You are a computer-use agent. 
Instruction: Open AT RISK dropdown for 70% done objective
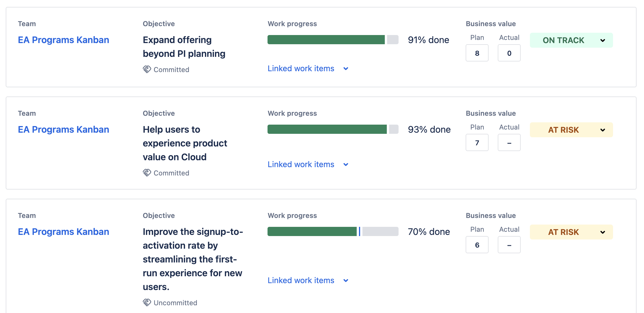[571, 232]
